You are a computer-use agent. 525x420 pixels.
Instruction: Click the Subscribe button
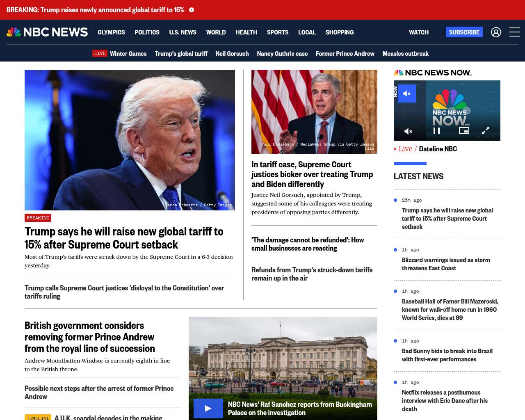464,32
